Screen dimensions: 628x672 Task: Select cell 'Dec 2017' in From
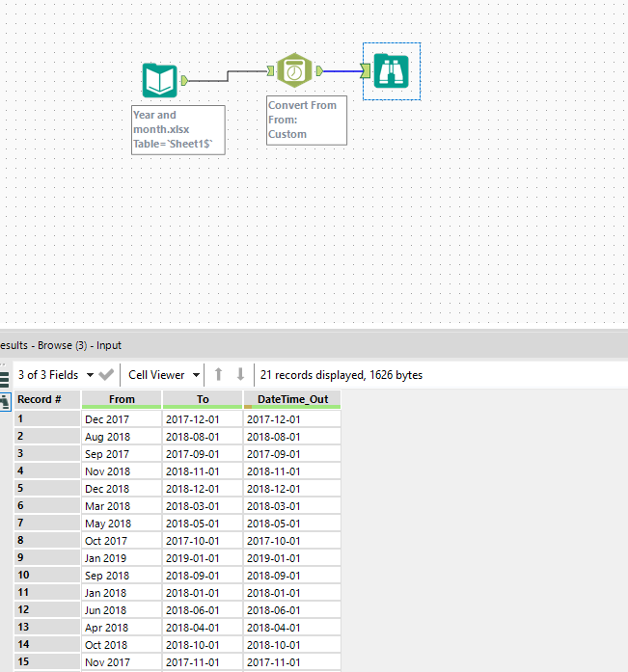[122, 419]
